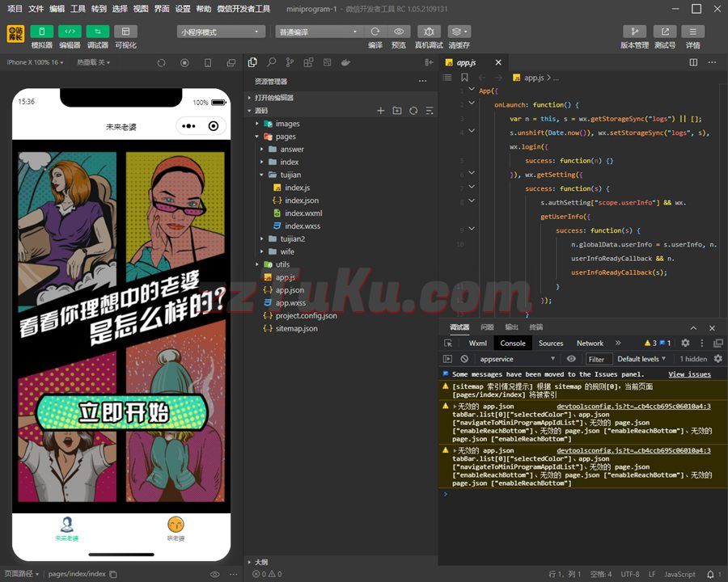Toggle the 调试器 debugger panel button
The height and width of the screenshot is (582, 728).
pyautogui.click(x=98, y=32)
